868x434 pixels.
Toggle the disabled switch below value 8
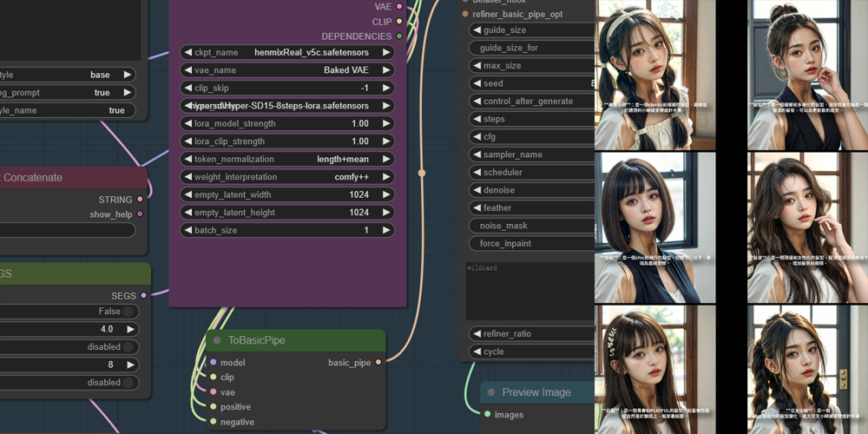[x=128, y=383]
